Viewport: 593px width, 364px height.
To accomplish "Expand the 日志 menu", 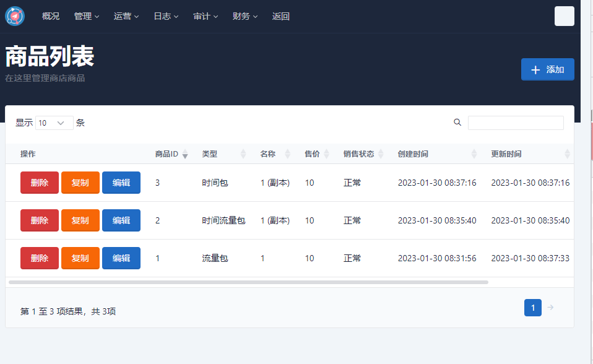I will [x=166, y=16].
